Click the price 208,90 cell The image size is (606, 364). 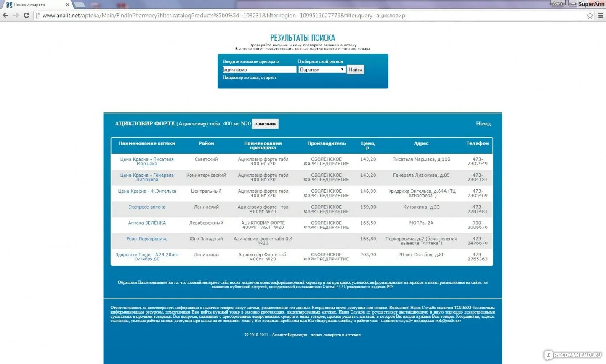tap(368, 255)
